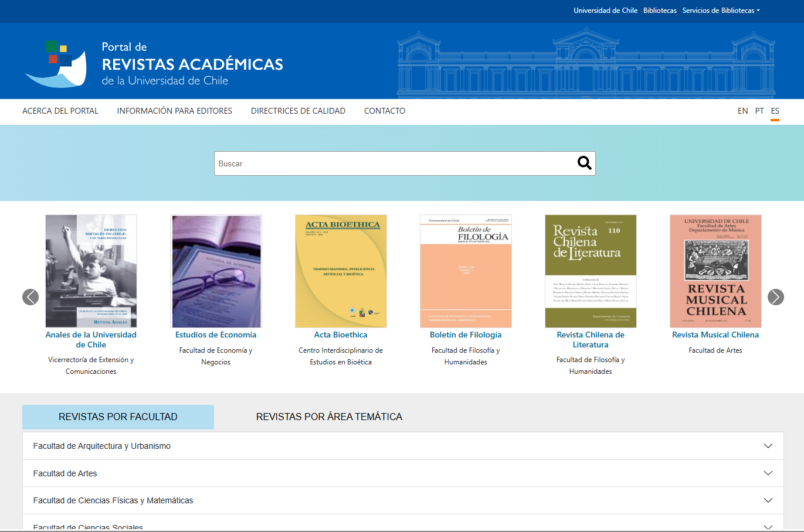This screenshot has width=804, height=532.
Task: Open the Boletín de Filología link
Action: click(x=466, y=335)
